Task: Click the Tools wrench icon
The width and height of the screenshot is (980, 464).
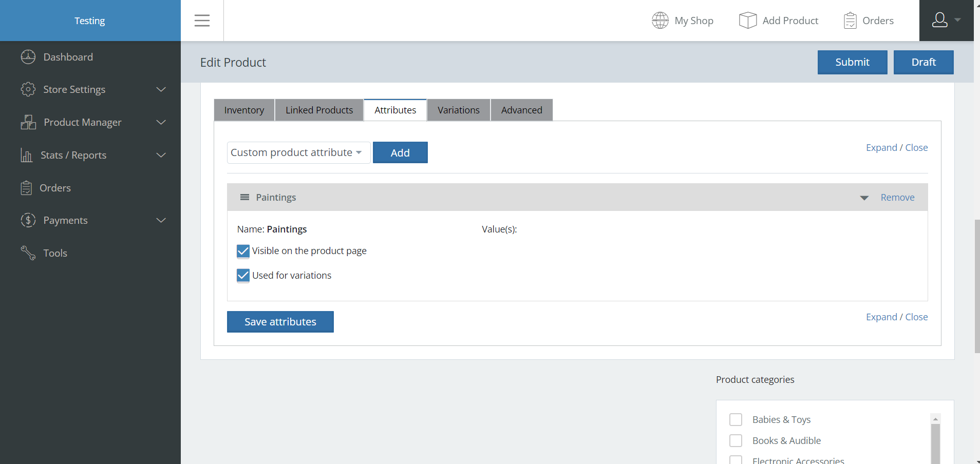Action: (28, 253)
